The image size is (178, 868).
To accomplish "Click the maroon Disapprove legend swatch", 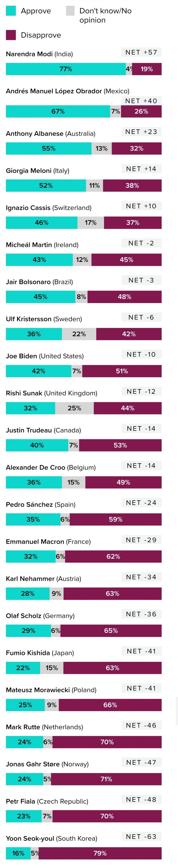I will [x=11, y=35].
